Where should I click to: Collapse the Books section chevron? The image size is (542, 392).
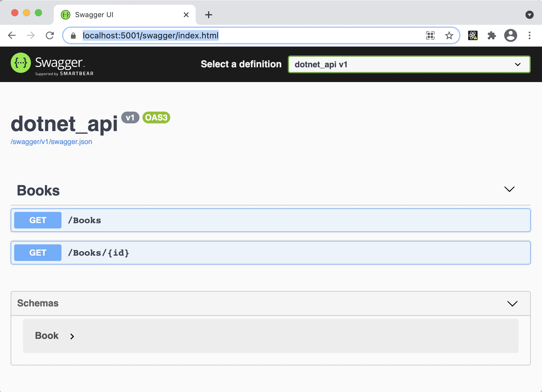click(509, 189)
